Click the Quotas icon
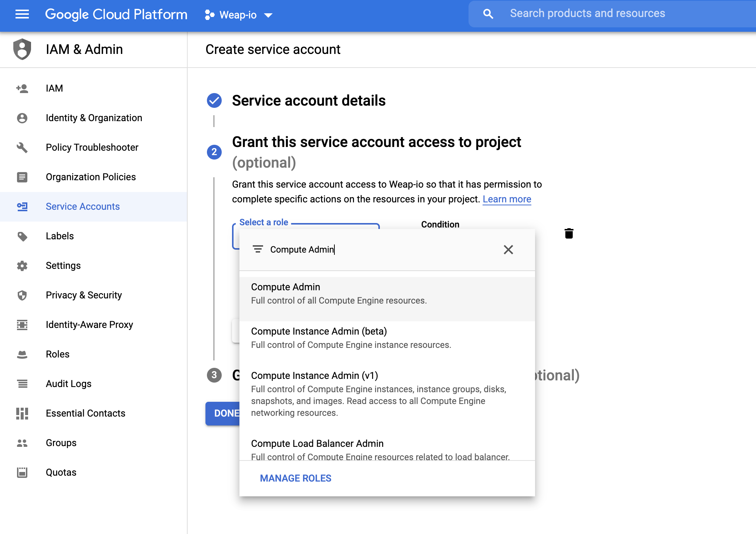Screen dimensions: 756x534 pyautogui.click(x=22, y=472)
